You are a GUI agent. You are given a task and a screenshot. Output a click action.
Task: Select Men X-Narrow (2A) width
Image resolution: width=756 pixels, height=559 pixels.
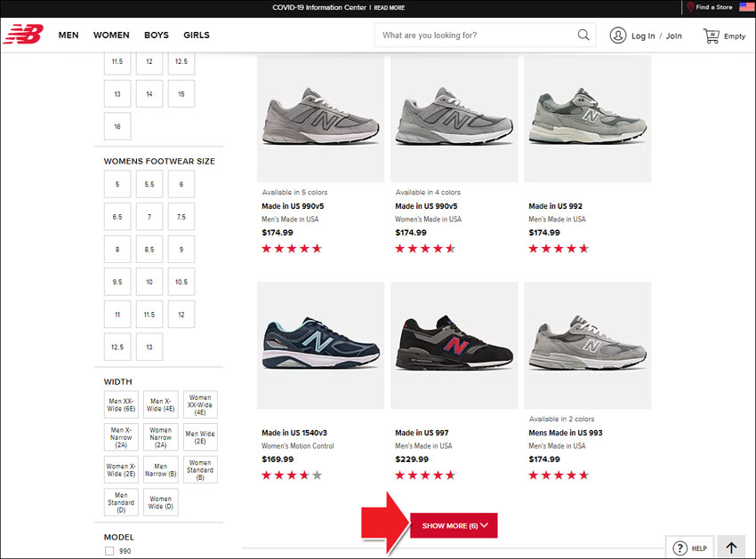(x=121, y=437)
